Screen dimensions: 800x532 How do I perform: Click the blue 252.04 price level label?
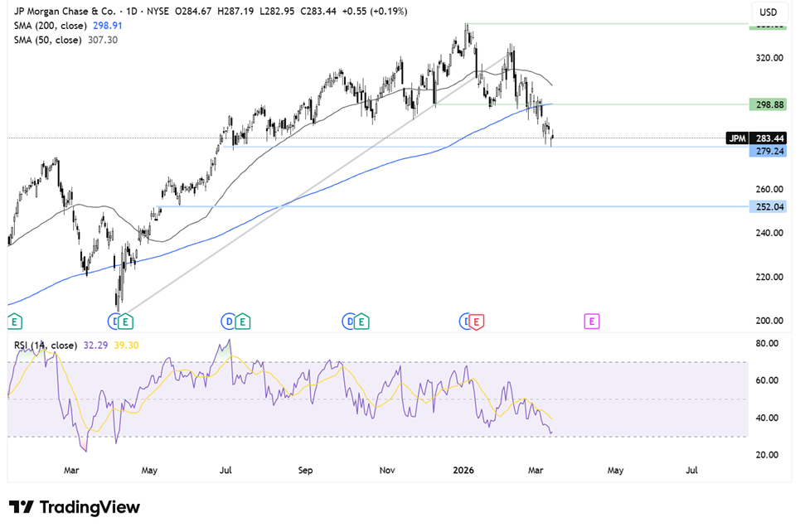point(768,206)
